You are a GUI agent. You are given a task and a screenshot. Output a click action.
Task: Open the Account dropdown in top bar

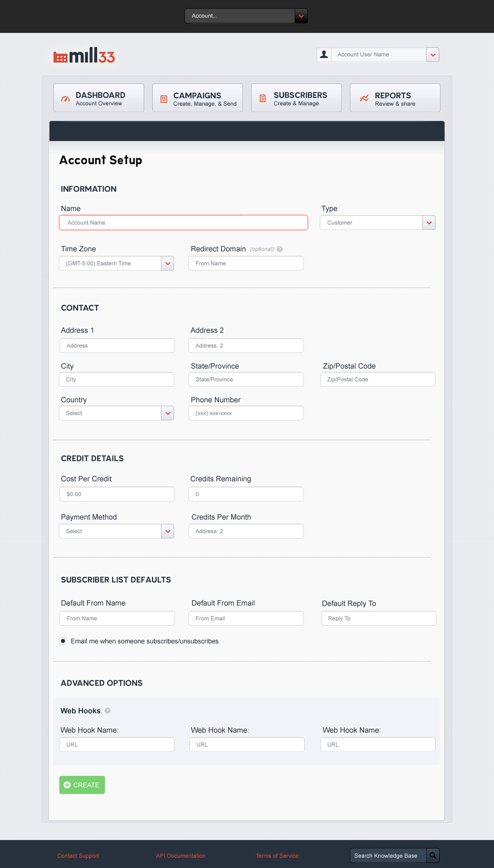click(x=301, y=16)
